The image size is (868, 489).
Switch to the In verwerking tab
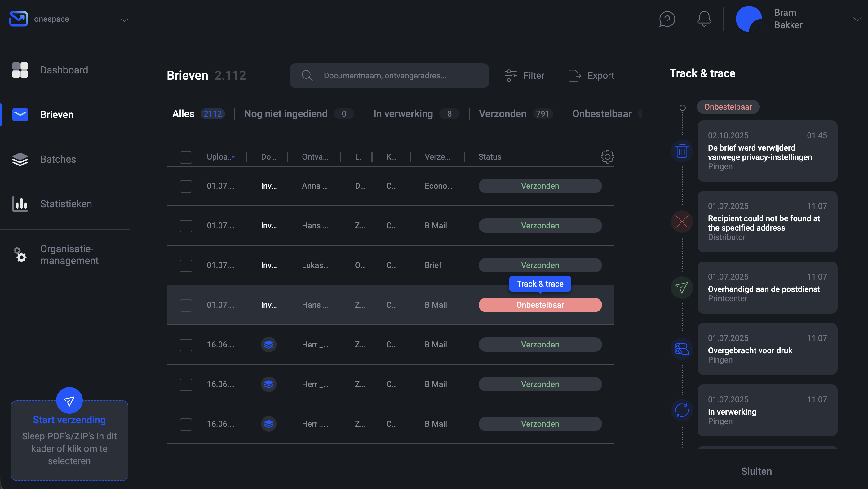coord(403,114)
